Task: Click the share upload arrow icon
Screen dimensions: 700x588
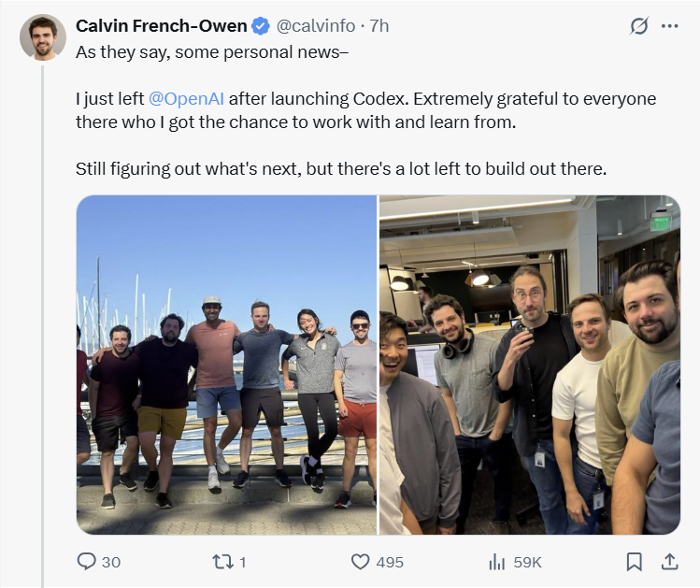Action: click(x=669, y=561)
